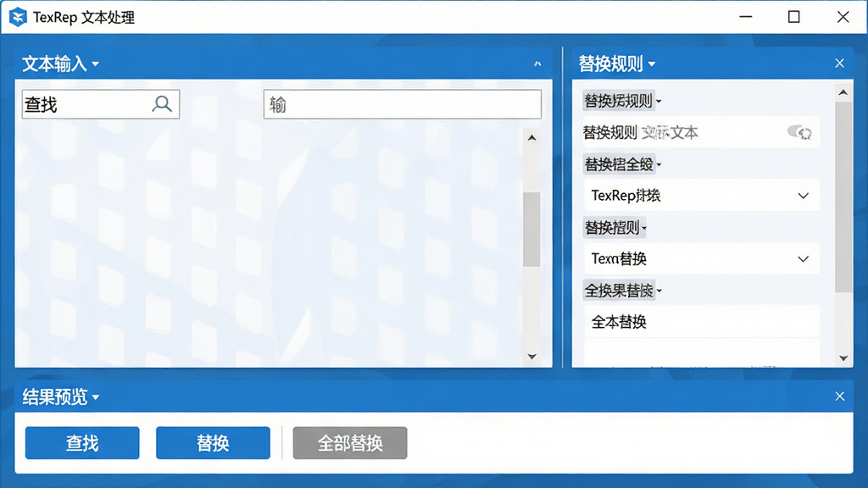Click the 替换规则 panel scrollbar up arrow
Screen dimensions: 868x488
click(x=843, y=92)
